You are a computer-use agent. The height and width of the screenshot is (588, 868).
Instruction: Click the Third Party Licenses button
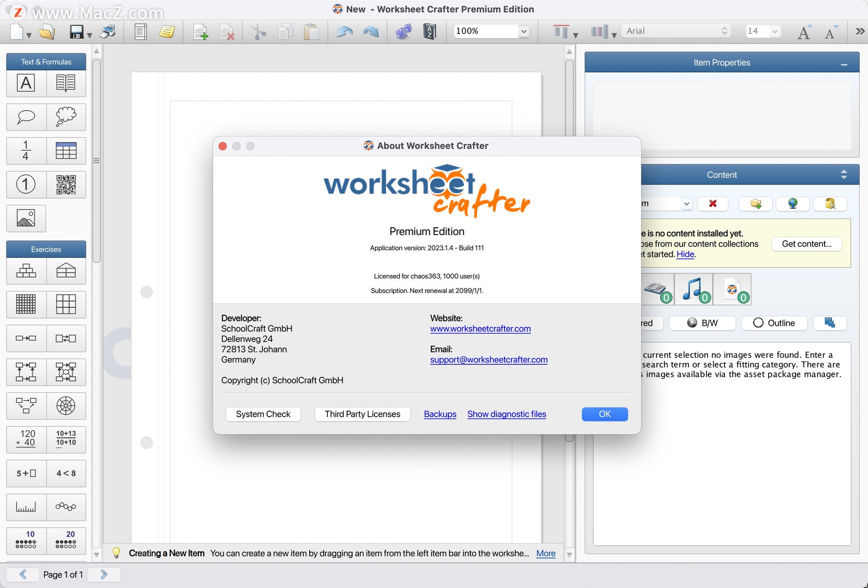click(x=362, y=414)
